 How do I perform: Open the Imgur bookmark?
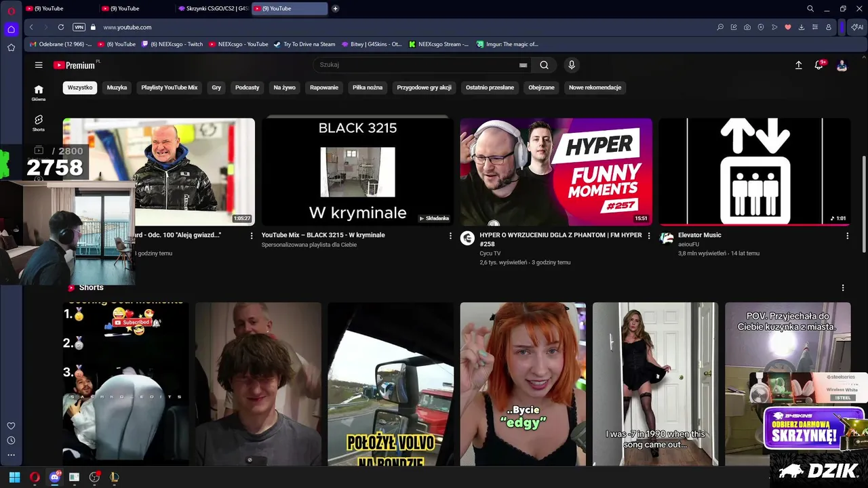coord(507,44)
